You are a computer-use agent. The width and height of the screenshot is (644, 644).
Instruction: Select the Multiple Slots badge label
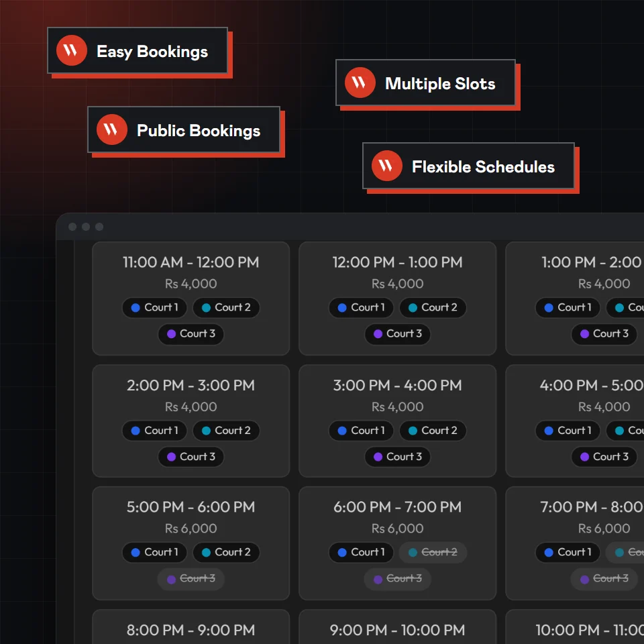tap(440, 83)
